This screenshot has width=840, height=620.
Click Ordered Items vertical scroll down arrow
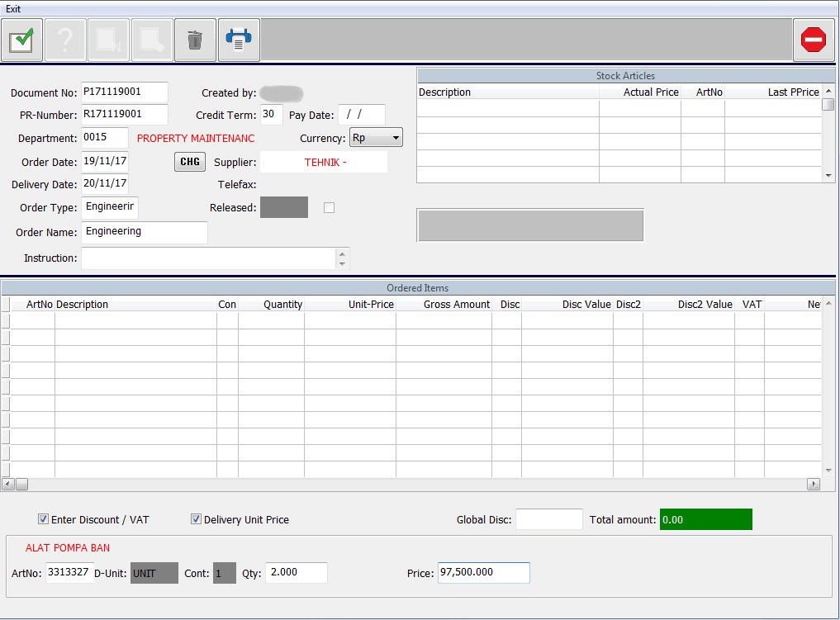(828, 471)
